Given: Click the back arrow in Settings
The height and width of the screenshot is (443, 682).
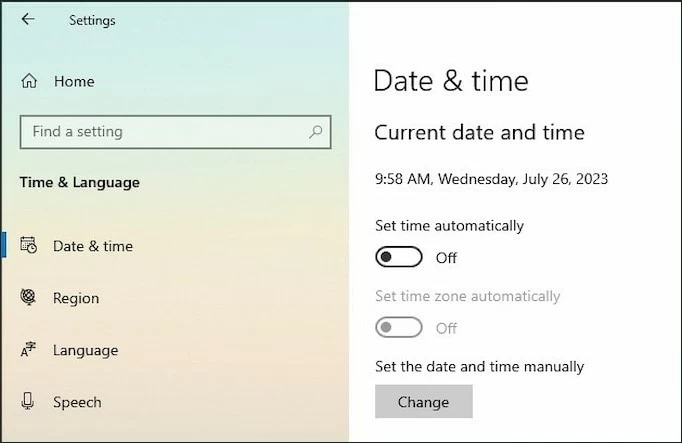Looking at the screenshot, I should tap(27, 19).
